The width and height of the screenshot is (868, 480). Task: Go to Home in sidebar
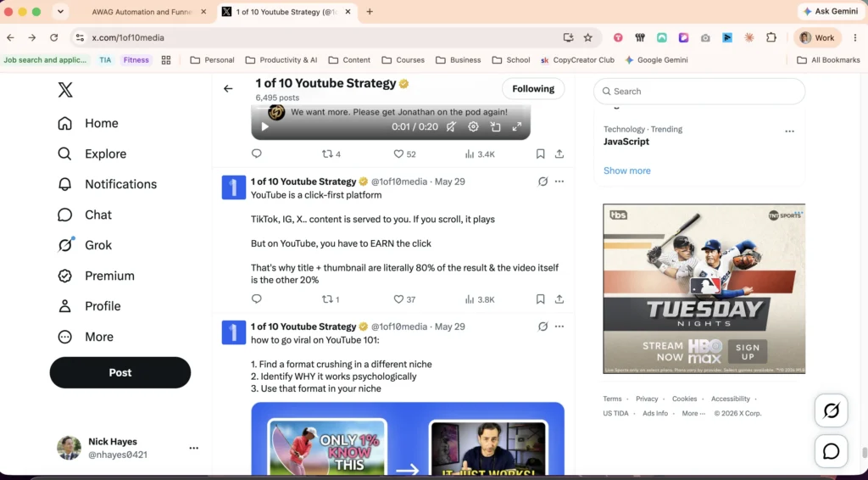88,123
